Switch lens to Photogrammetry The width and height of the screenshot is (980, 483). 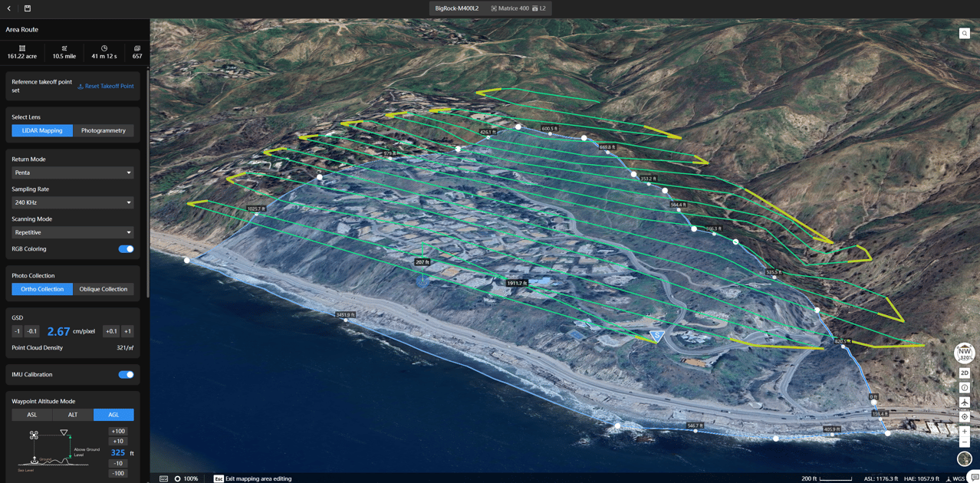[104, 130]
